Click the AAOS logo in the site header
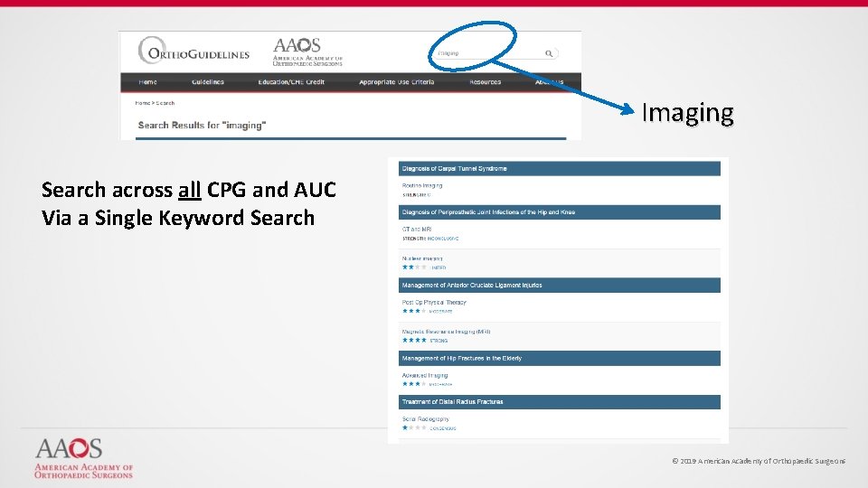The height and width of the screenshot is (488, 868). tap(307, 52)
